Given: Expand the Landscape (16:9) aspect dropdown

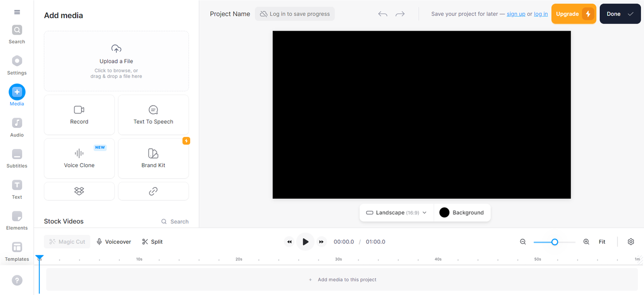Looking at the screenshot, I should (396, 212).
